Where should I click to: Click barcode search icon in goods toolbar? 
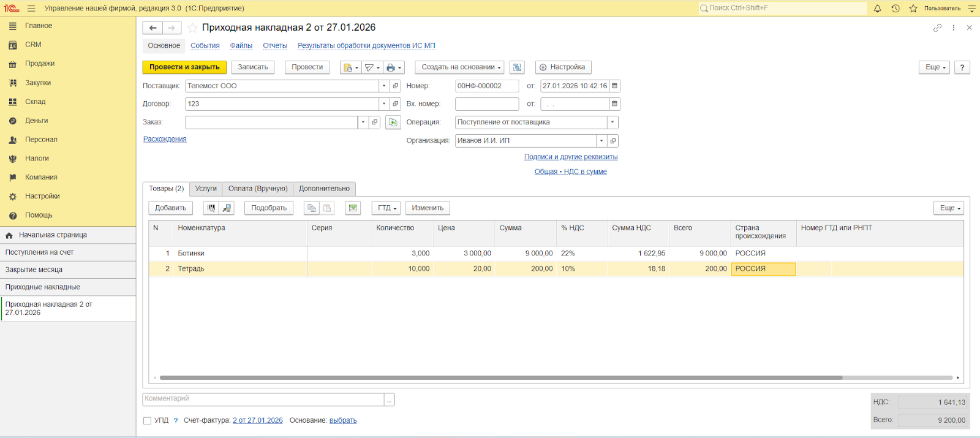(x=211, y=208)
